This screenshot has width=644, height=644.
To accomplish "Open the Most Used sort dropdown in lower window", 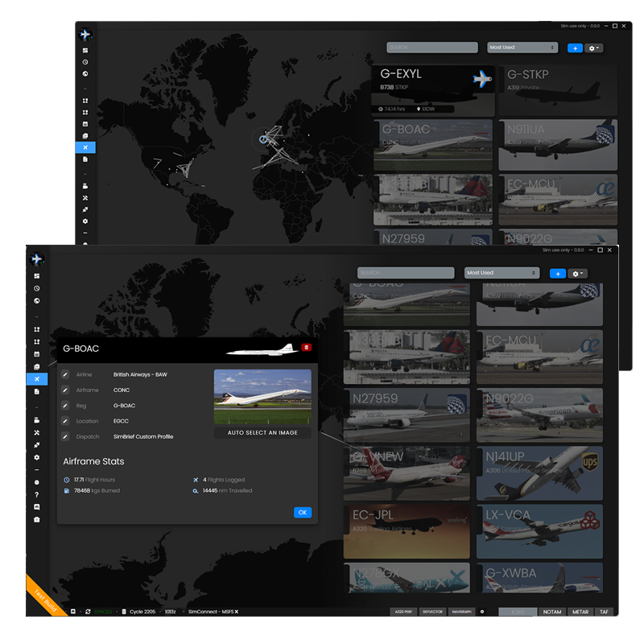I will 502,273.
